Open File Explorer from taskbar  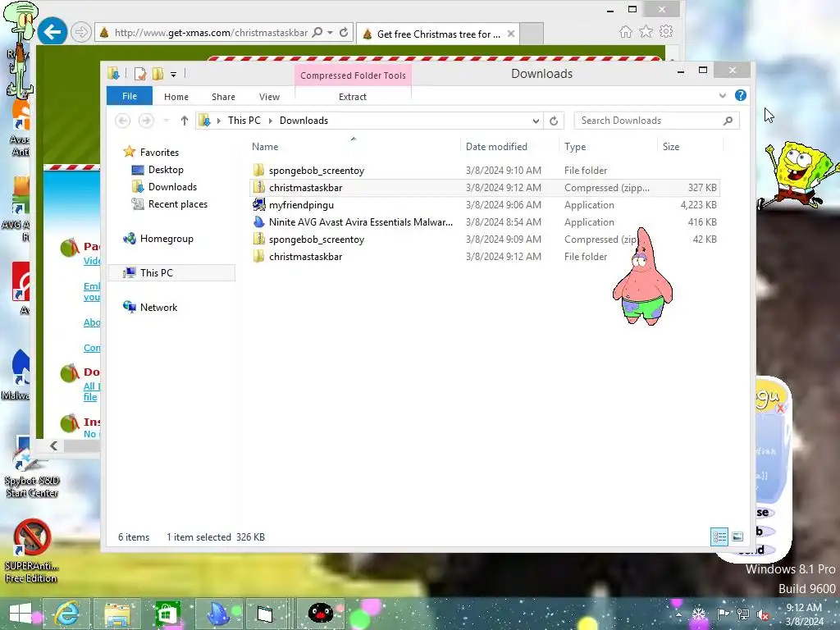(117, 614)
